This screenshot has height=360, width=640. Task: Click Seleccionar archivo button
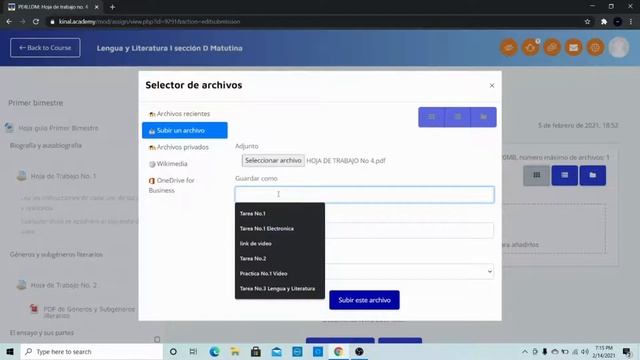[273, 160]
